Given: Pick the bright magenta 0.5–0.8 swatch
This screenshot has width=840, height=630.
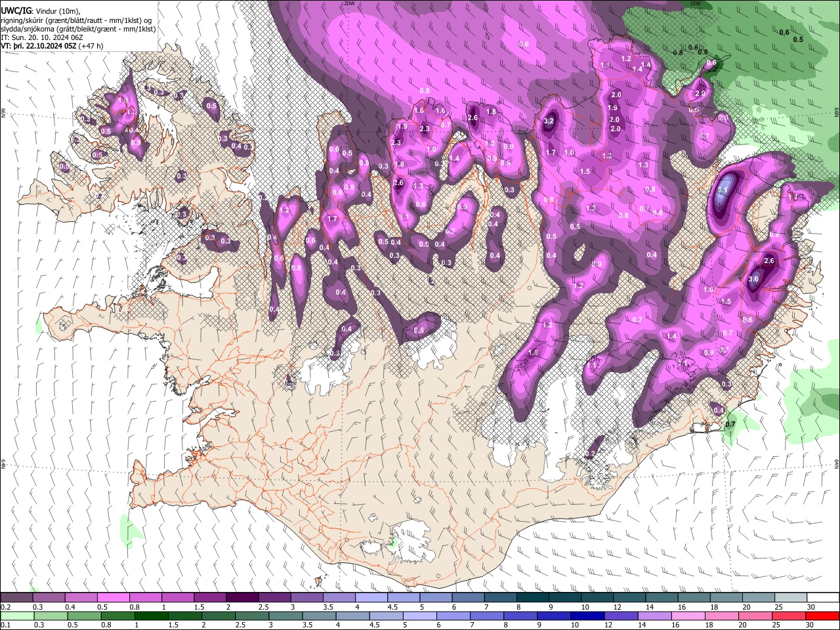Looking at the screenshot, I should click(x=113, y=598).
